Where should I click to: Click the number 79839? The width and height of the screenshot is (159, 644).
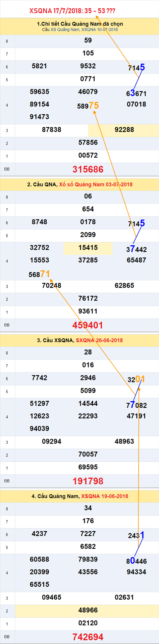point(88,559)
